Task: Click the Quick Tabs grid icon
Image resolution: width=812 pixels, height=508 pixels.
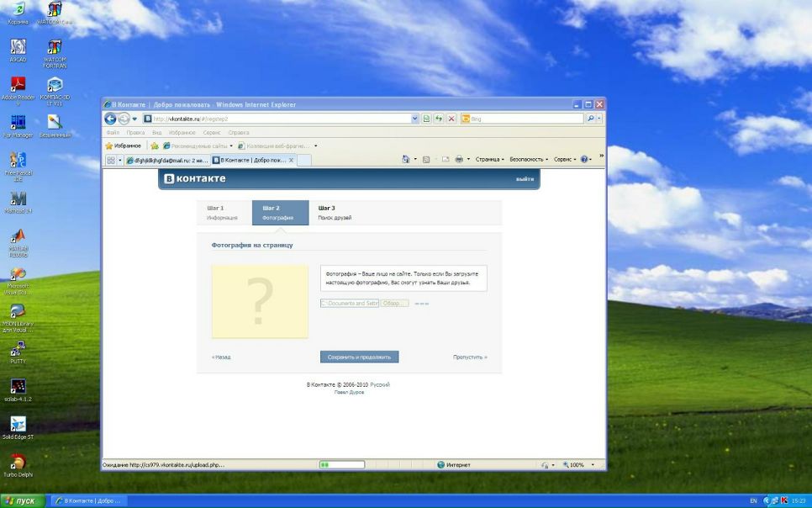Action: (x=110, y=160)
